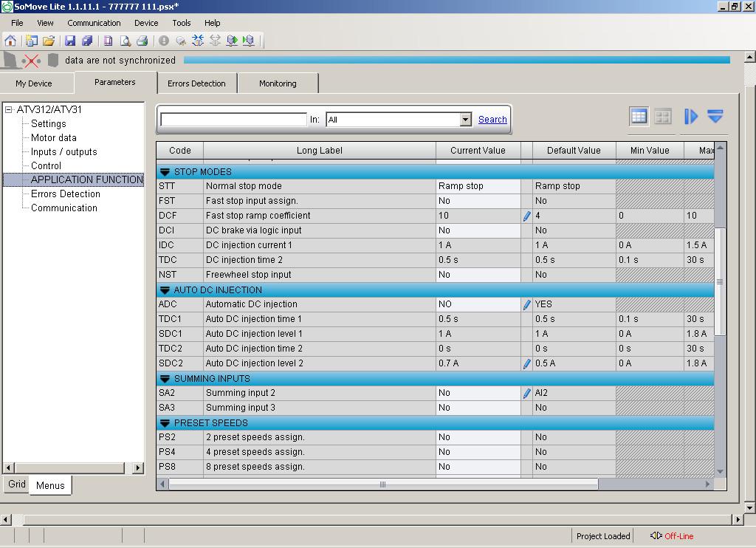Click the connect to device arrows icon
The image size is (756, 548).
(x=198, y=41)
